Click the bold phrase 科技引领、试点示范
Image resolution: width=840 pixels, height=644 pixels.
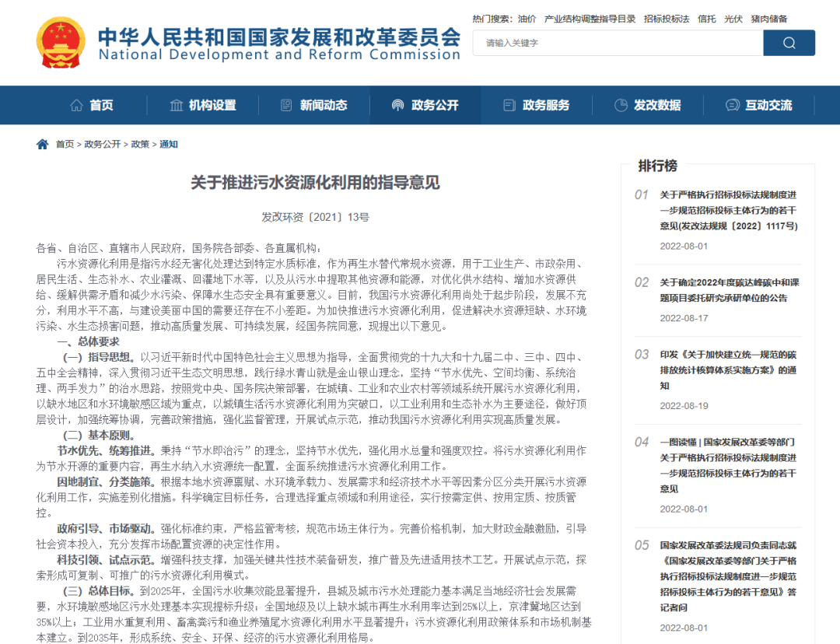(104, 560)
